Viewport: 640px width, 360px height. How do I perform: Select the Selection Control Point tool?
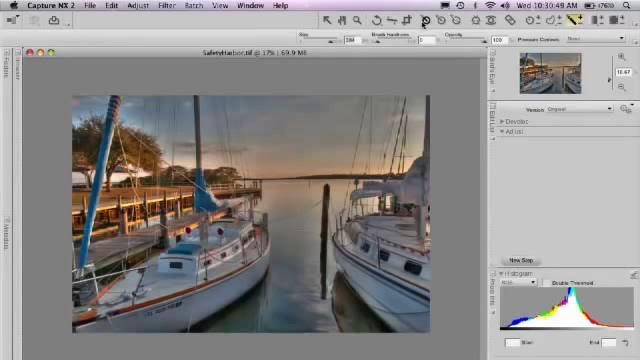click(533, 20)
